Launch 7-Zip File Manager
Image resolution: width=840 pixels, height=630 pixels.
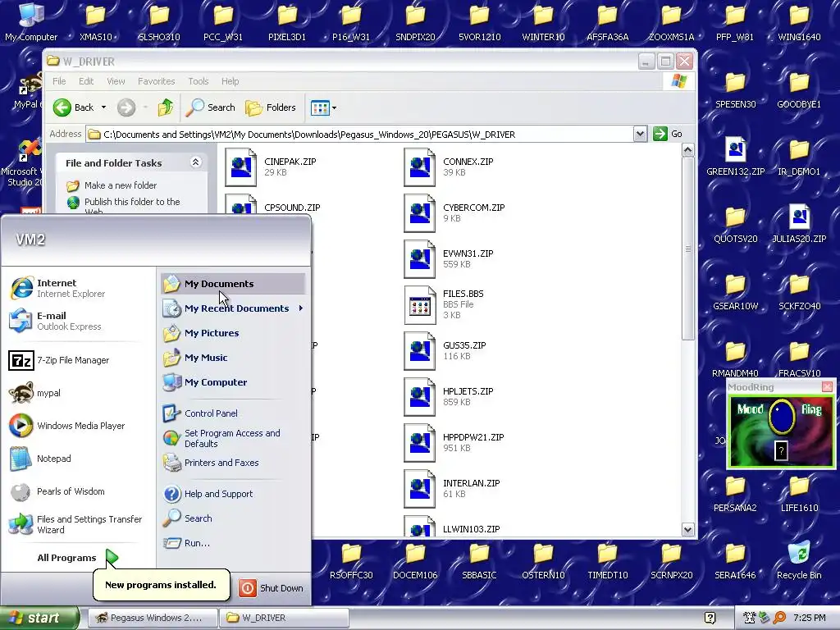pyautogui.click(x=59, y=361)
